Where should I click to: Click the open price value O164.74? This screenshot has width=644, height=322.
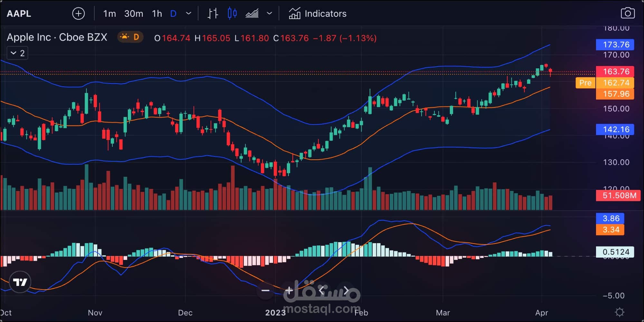pos(172,38)
